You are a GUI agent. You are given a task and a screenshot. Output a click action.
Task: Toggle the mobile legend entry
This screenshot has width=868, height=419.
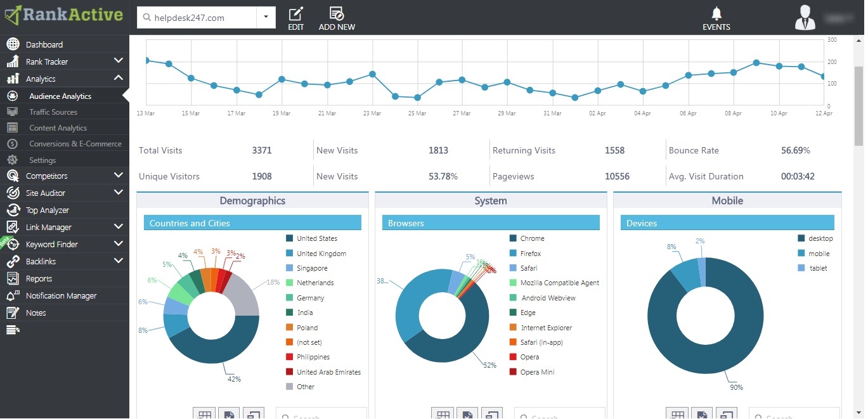click(813, 254)
